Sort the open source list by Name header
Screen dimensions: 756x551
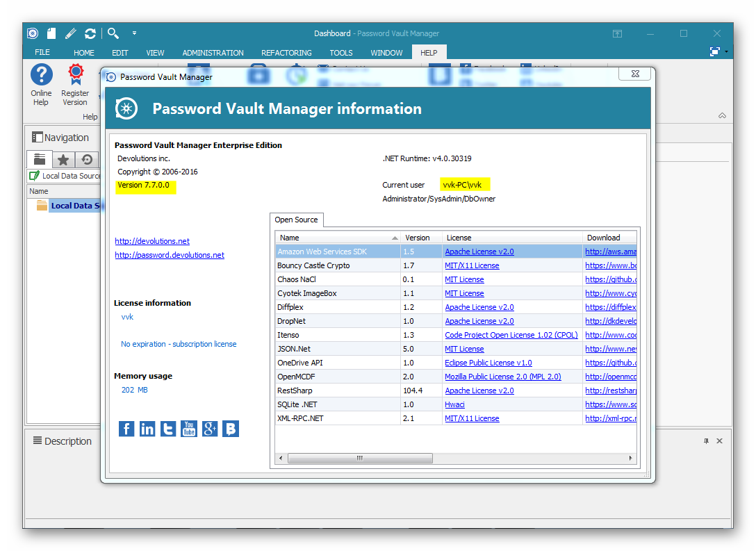tap(338, 238)
